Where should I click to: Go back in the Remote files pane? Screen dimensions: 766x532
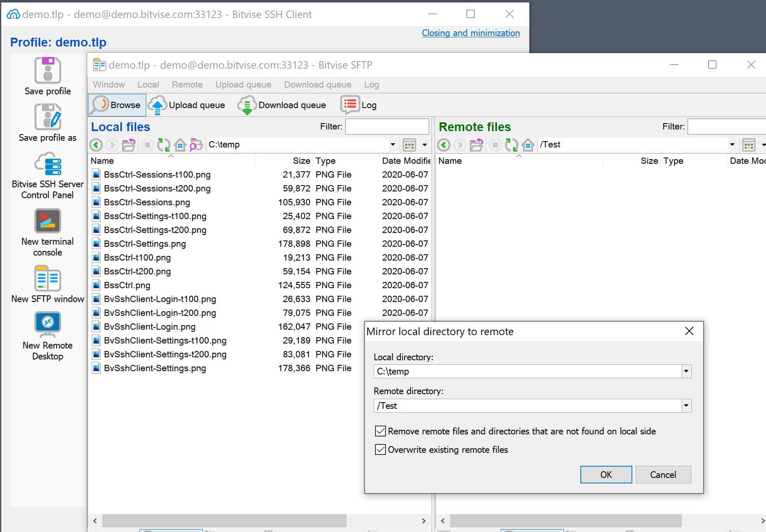pos(444,145)
